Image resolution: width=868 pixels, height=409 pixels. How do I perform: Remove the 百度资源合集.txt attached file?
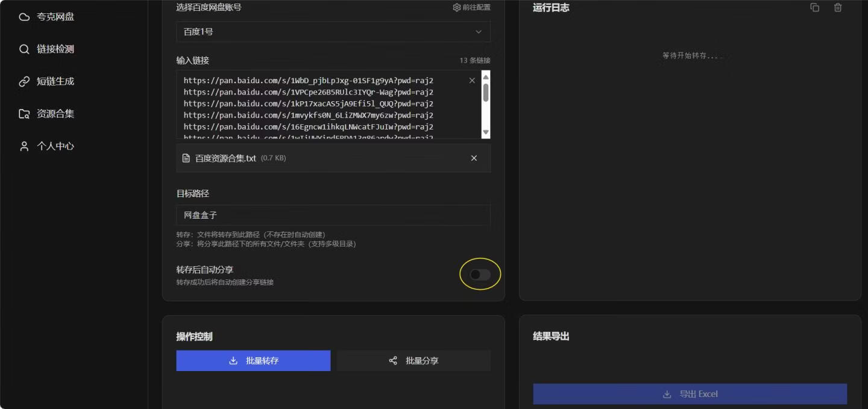[474, 158]
